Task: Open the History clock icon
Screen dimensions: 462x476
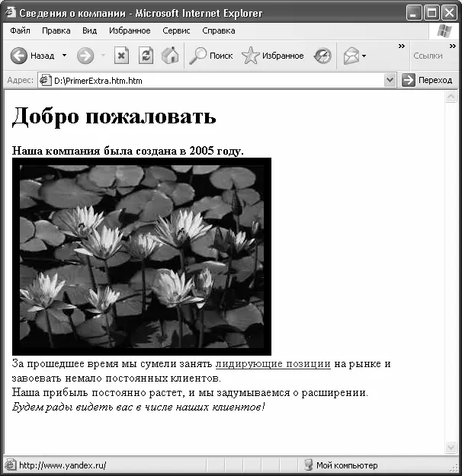Action: 322,56
